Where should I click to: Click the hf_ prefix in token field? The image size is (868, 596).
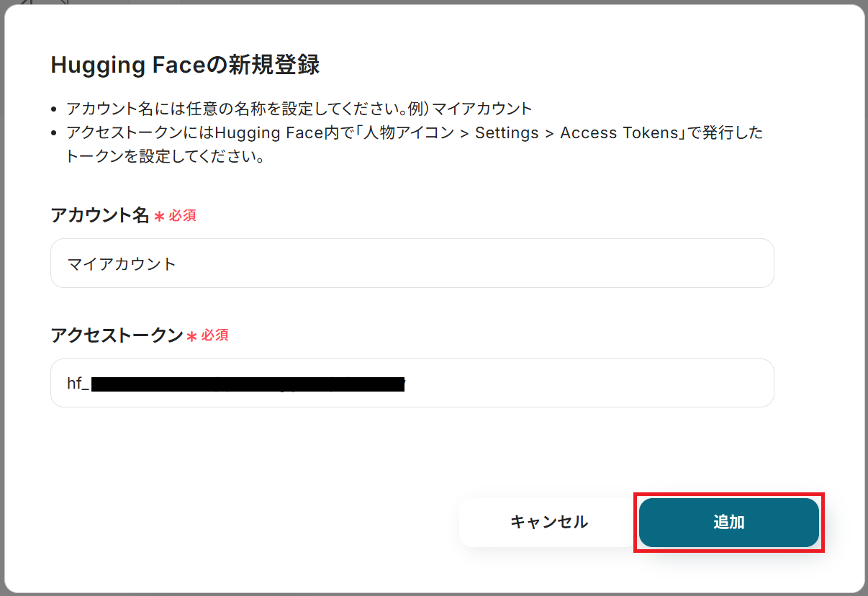point(78,384)
